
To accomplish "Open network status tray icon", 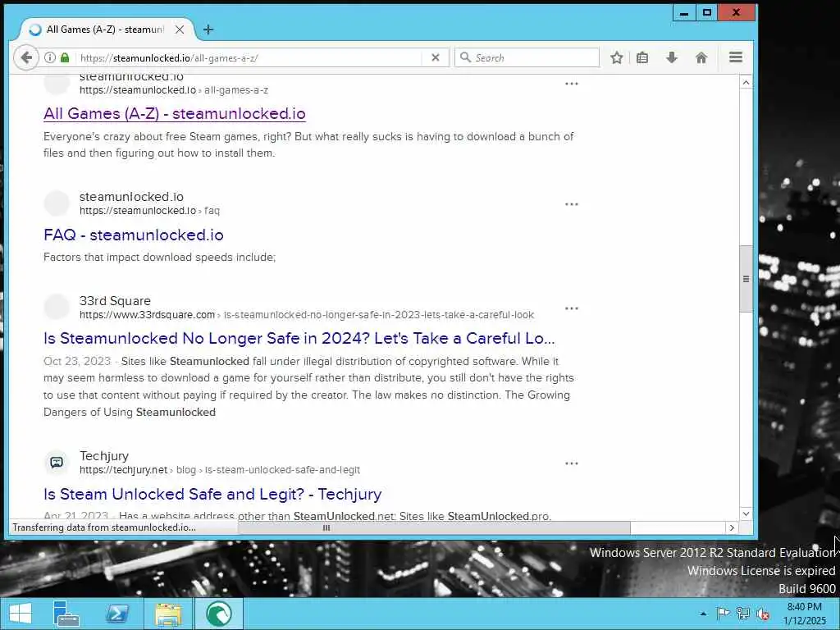I will pos(743,614).
